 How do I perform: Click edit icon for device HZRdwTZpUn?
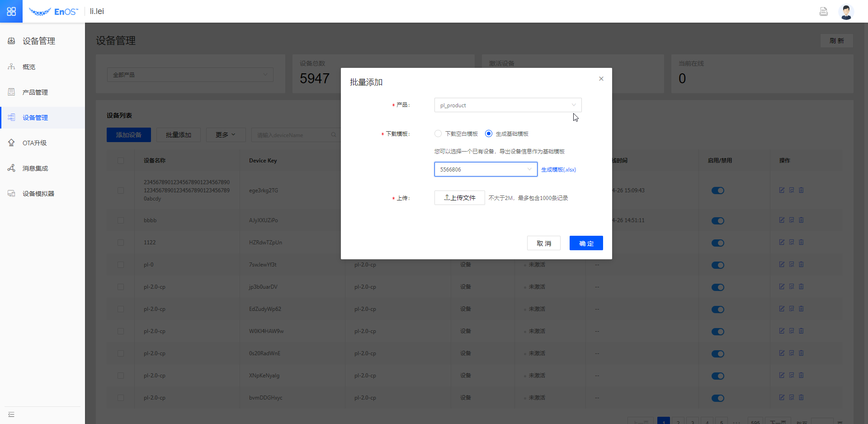(782, 242)
